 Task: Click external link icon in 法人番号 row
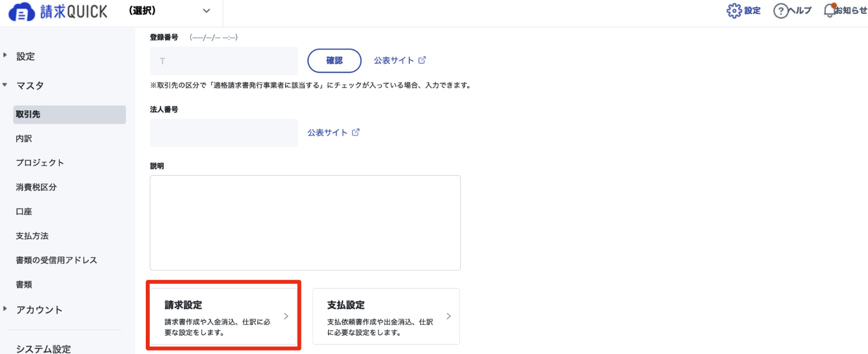click(356, 132)
